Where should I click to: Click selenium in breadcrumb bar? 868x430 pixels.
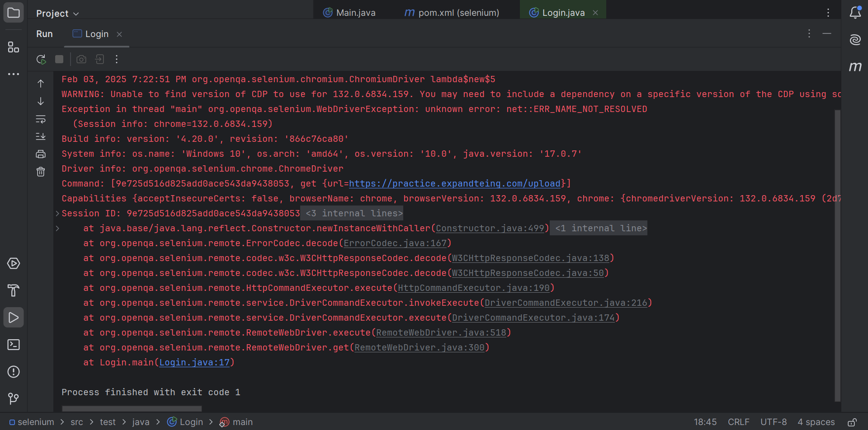[x=31, y=422]
